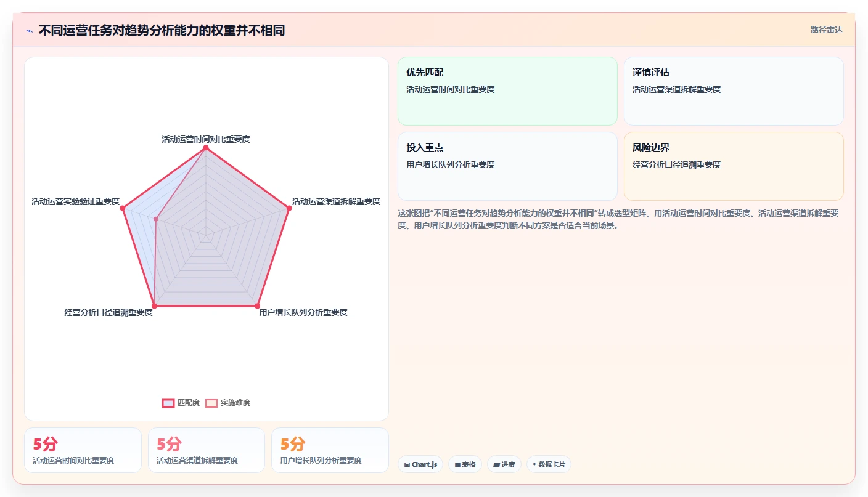Image resolution: width=868 pixels, height=497 pixels.
Task: Click the description paragraph starting 这张图把
Action: [x=618, y=219]
